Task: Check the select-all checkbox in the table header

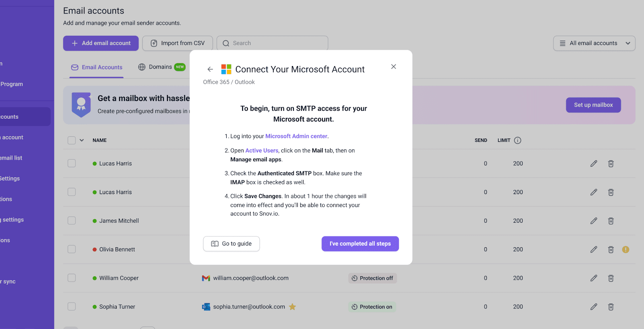Action: (72, 140)
